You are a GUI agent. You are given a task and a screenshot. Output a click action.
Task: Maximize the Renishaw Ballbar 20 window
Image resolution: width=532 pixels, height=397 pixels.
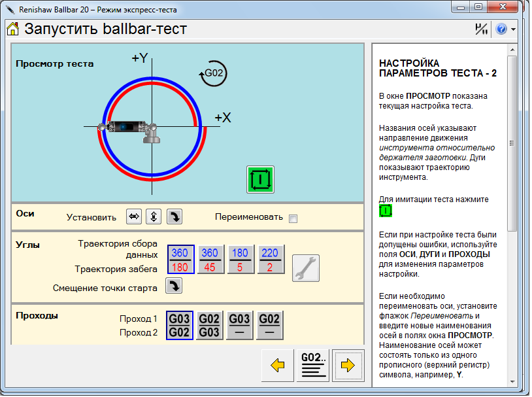[x=478, y=7]
